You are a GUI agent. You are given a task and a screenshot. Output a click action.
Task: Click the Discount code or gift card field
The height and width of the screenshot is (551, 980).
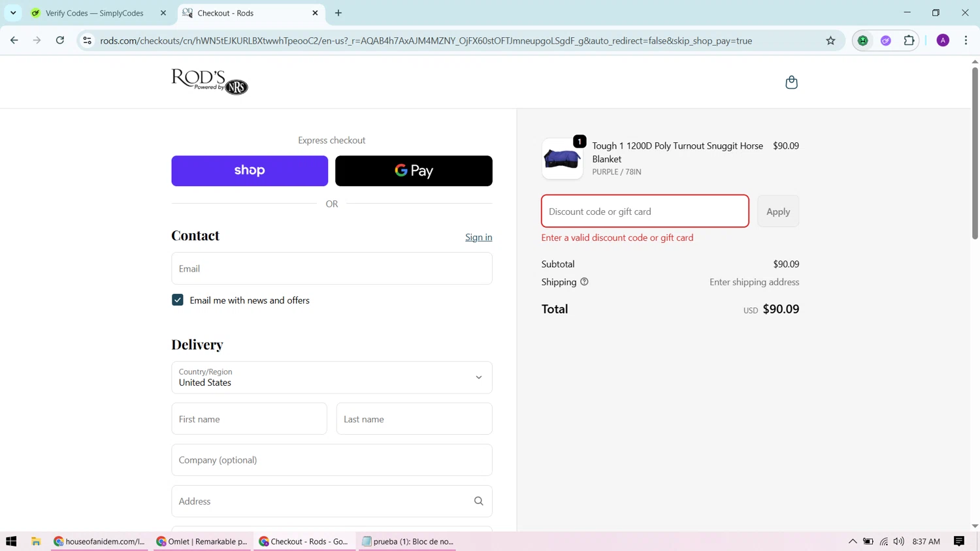point(645,211)
